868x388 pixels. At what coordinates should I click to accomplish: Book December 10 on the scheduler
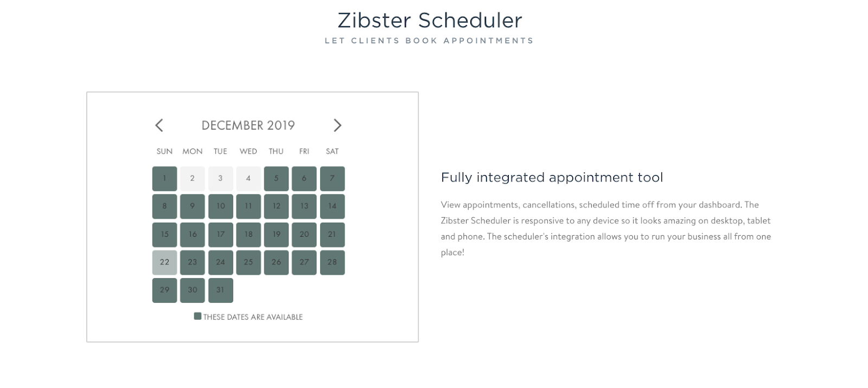coord(220,206)
